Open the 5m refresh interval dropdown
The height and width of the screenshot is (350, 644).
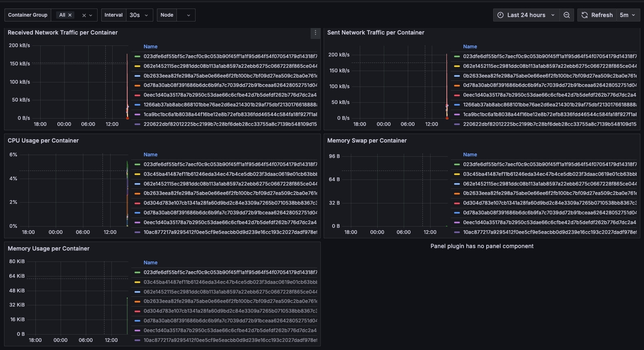pos(628,15)
